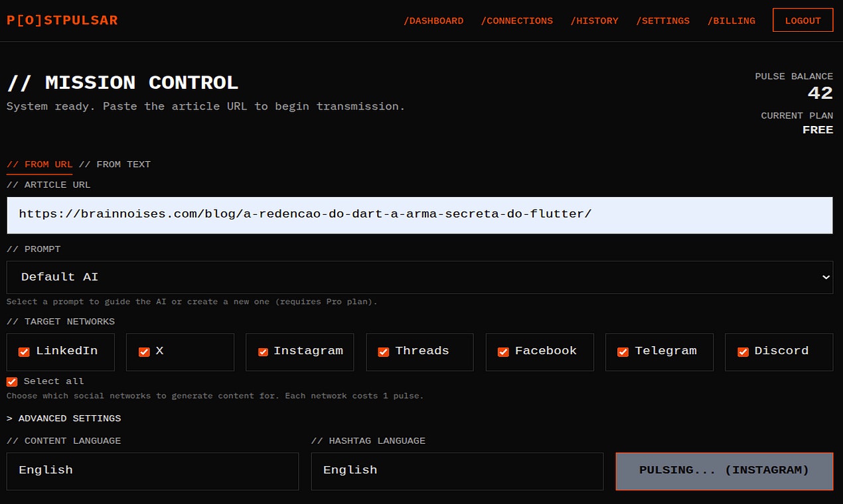Uncheck the X network checkbox
This screenshot has width=843, height=504.
click(x=144, y=351)
